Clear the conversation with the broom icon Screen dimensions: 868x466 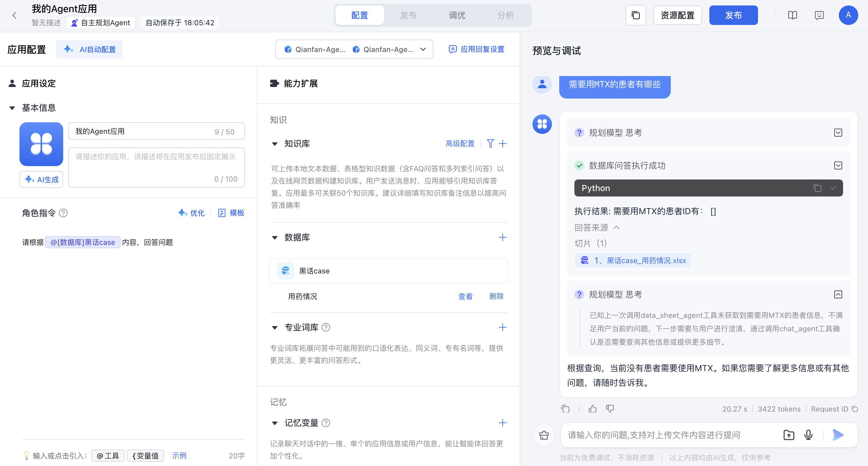[543, 435]
